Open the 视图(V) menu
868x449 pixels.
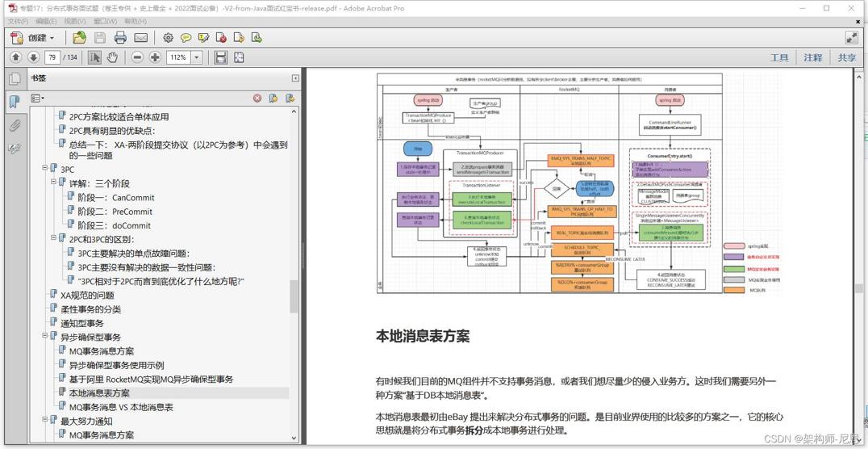pos(75,21)
